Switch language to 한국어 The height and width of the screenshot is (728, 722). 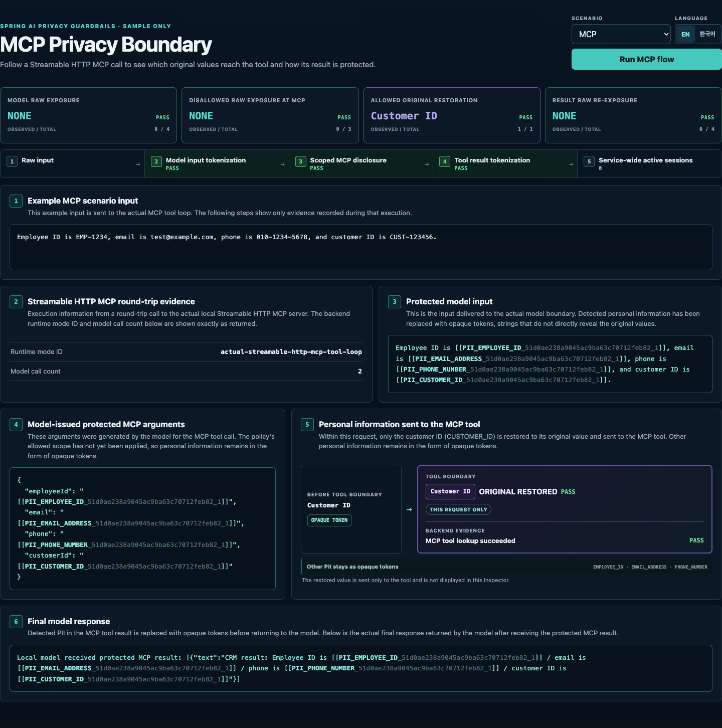click(x=707, y=34)
